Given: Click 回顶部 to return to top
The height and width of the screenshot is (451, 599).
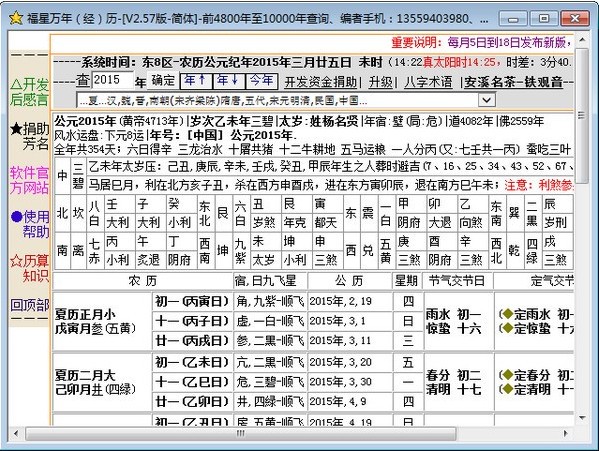Looking at the screenshot, I should click(x=29, y=305).
